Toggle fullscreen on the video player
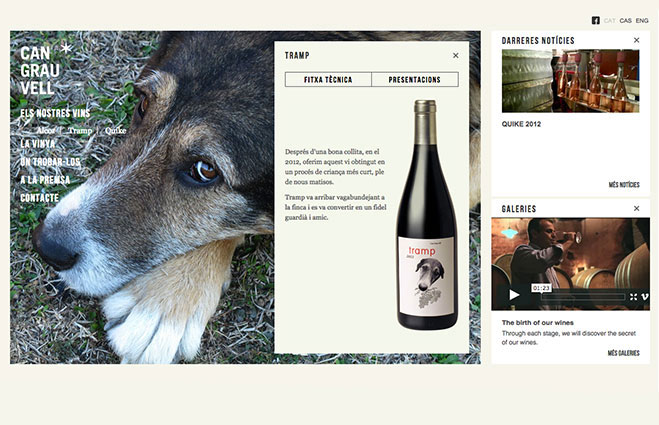Screen dimensions: 659x425 coord(633,297)
